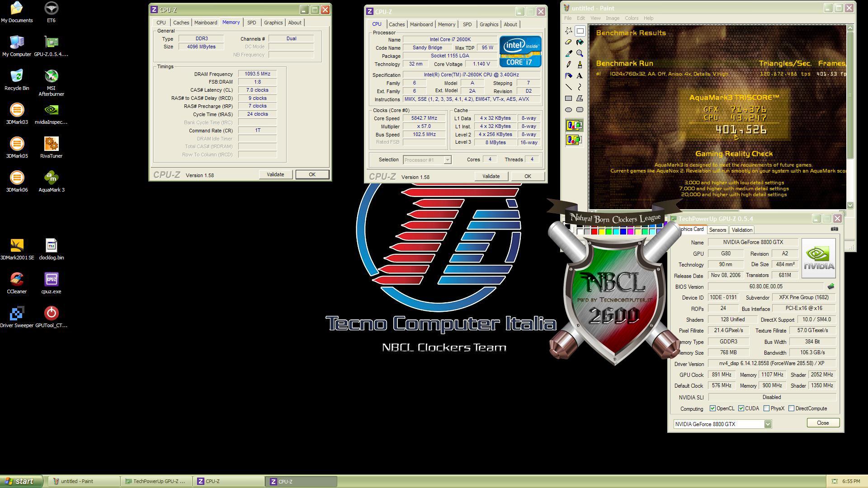
Task: Select the Line tool in Paint
Action: tap(569, 87)
